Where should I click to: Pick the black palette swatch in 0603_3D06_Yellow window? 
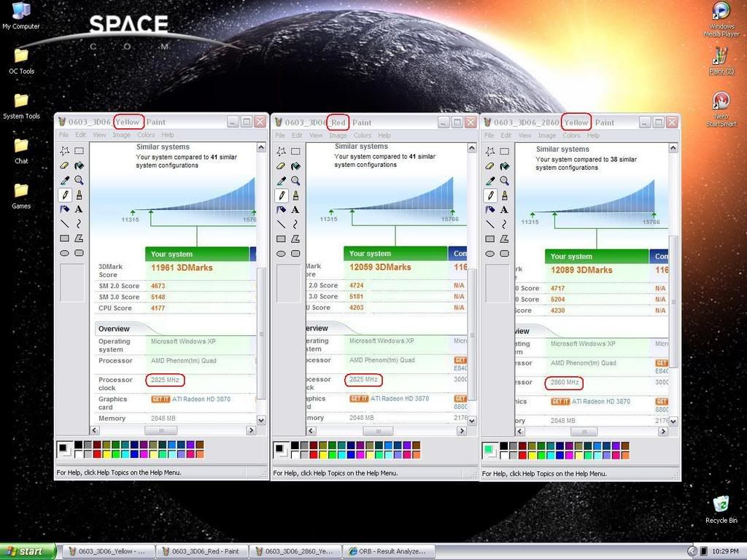click(x=79, y=445)
